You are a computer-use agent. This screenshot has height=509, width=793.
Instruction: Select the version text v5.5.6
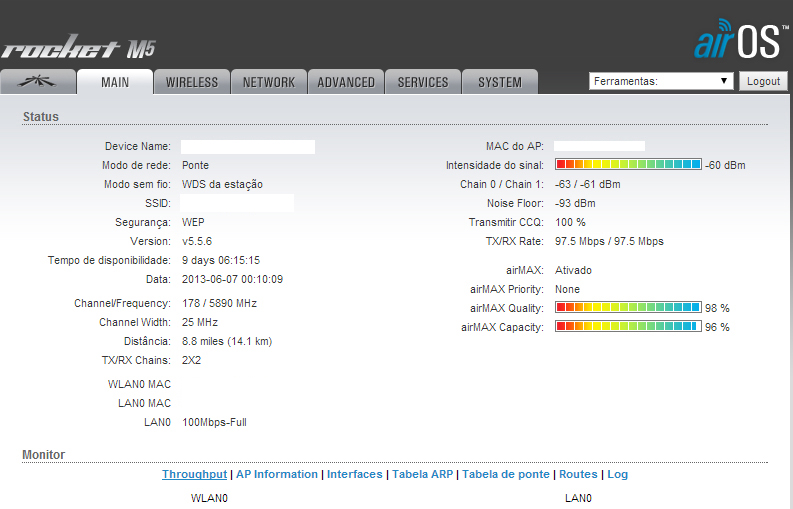click(x=197, y=241)
